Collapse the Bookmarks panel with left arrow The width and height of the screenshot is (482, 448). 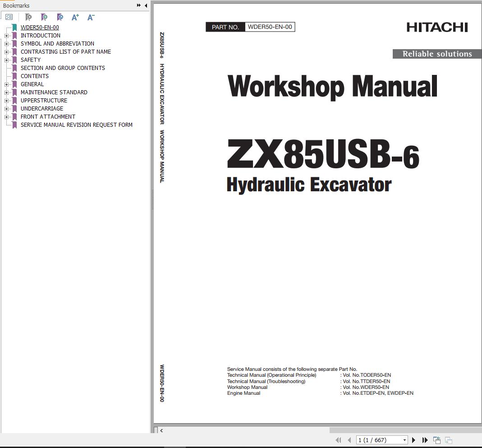[146, 5]
